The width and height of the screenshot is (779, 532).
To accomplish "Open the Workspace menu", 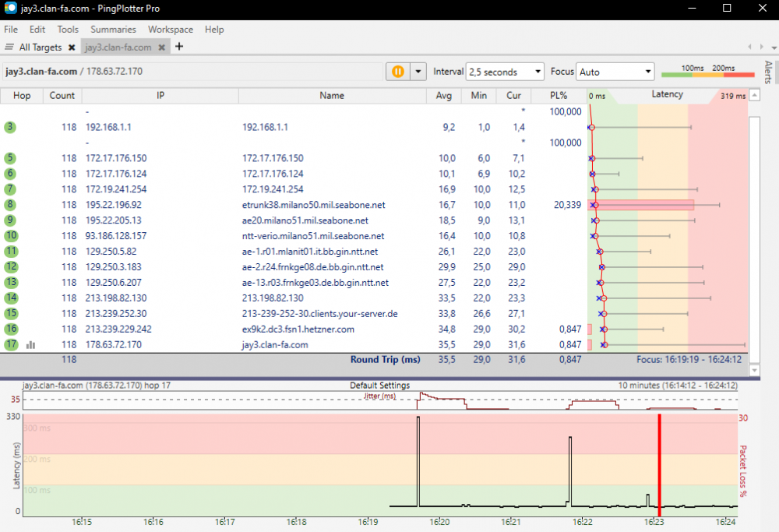I will coord(171,30).
